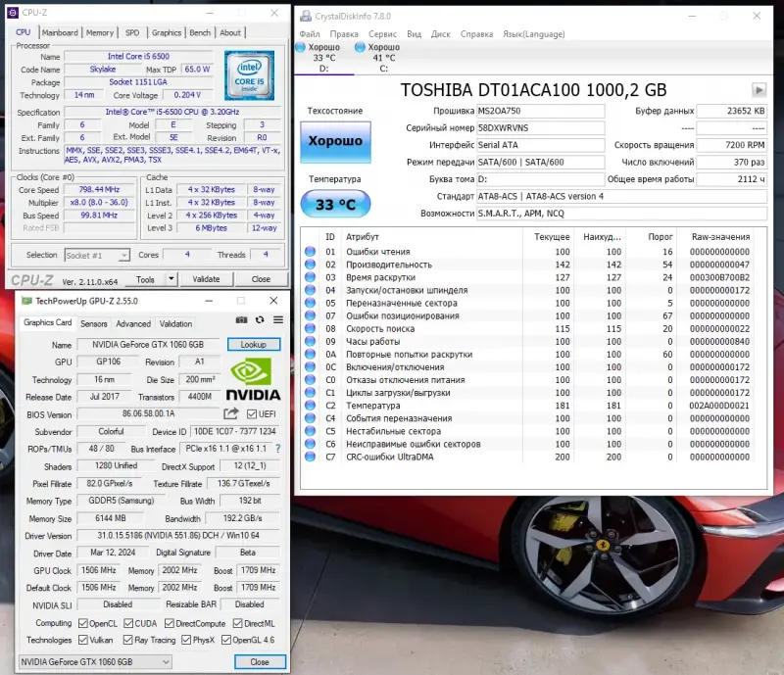This screenshot has height=675, width=784.
Task: Click the GPU-Z refresh icon
Action: [260, 320]
